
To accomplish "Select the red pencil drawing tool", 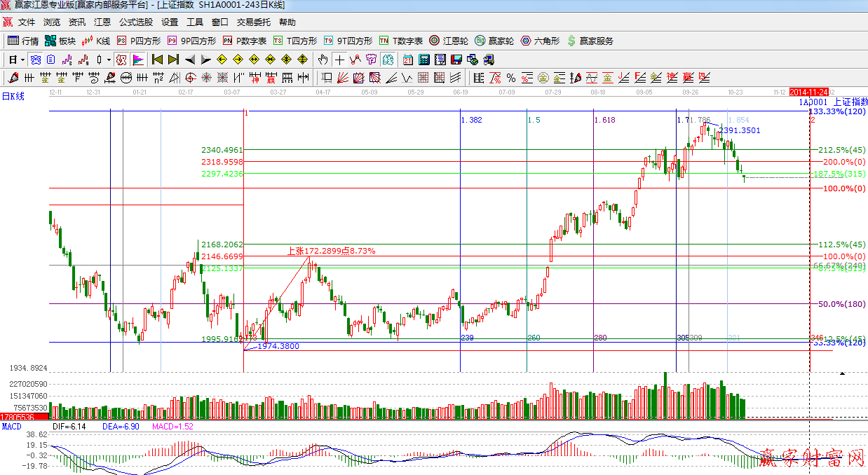I will point(12,78).
